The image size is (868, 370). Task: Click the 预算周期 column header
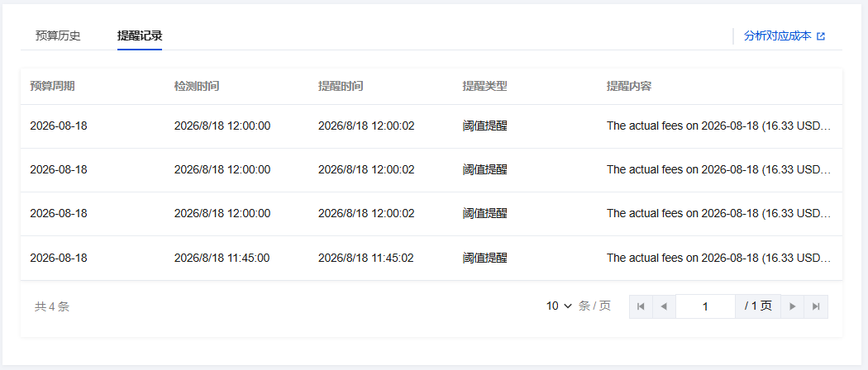(53, 86)
